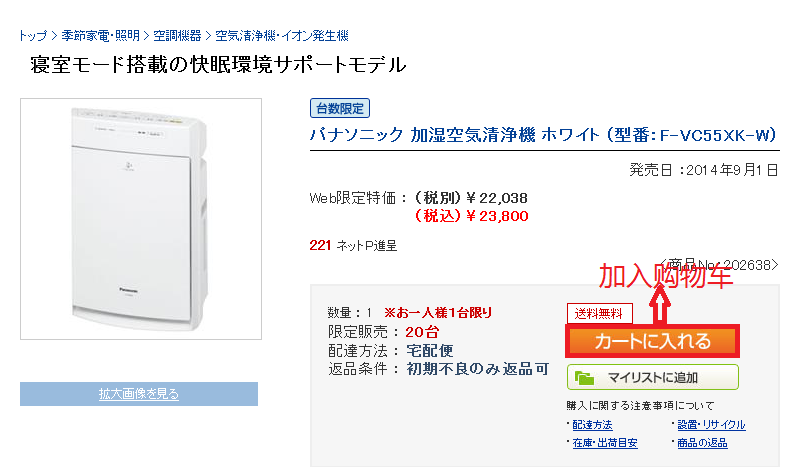Click the 221 ネットP進呈 points text

point(354,245)
